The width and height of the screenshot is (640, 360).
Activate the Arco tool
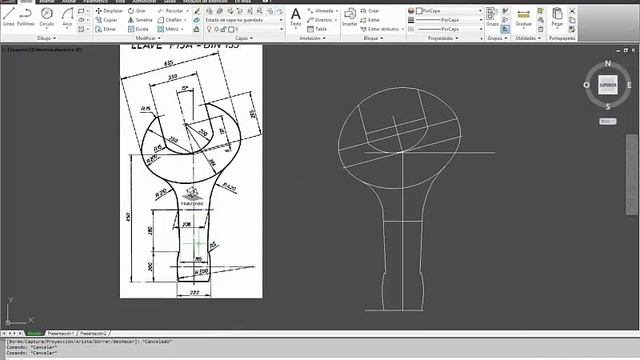pyautogui.click(x=67, y=17)
